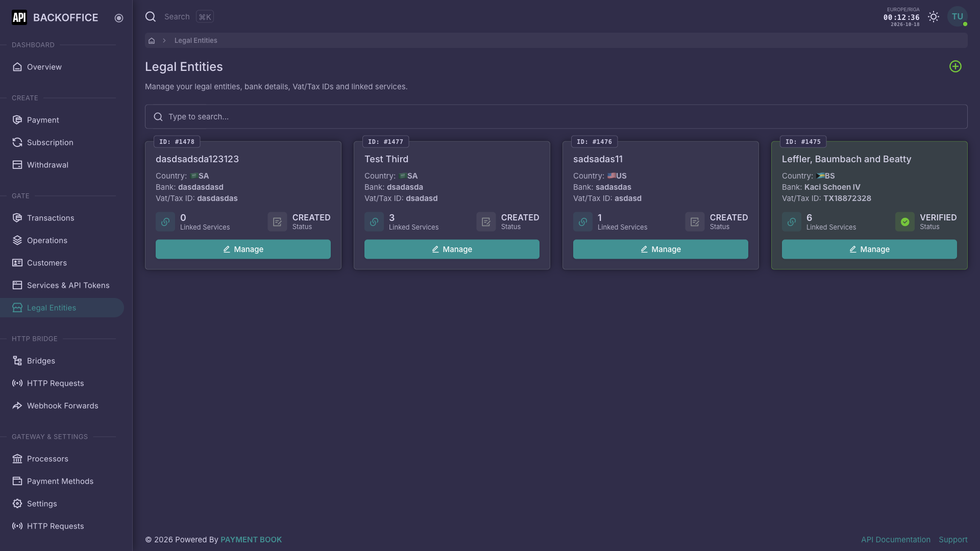Click the API BACKOFFICE logo
Viewport: 980px width, 551px height.
pyautogui.click(x=55, y=18)
